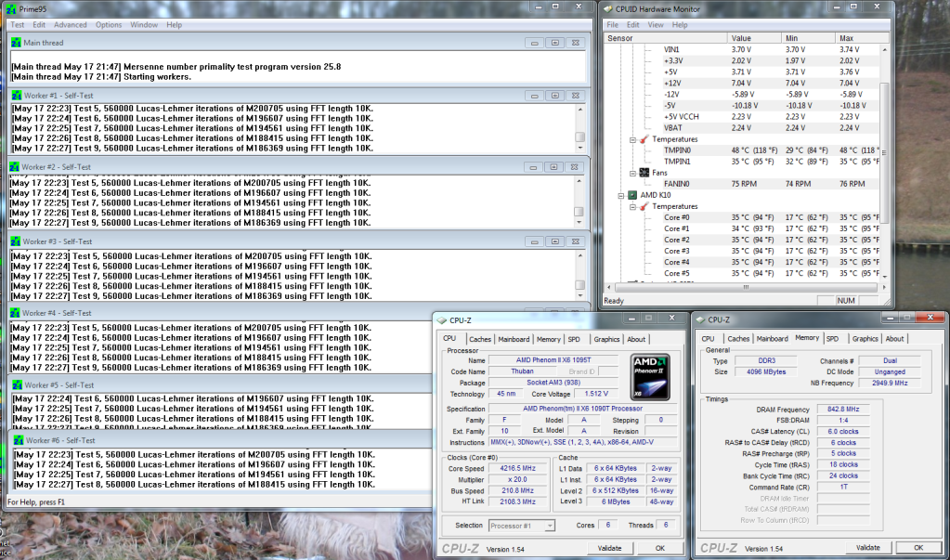Screen dimensions: 950x560
Task: Open the Options menu in Prime95
Action: [x=109, y=25]
